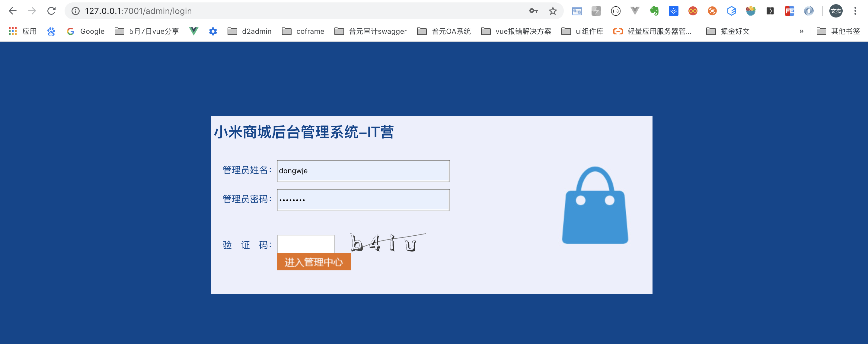Bookmark this page with the star icon
The image size is (868, 344).
click(553, 11)
